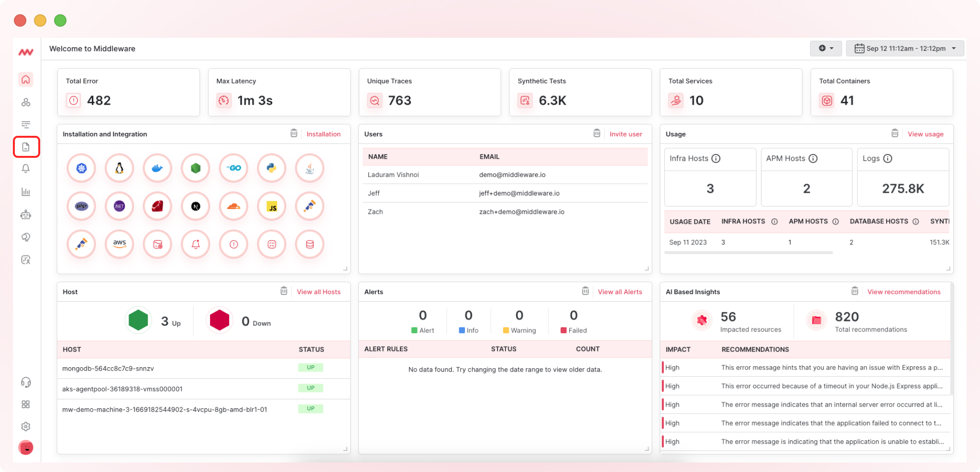Click the Python integration icon
Screen dimensions: 980x472
point(272,168)
